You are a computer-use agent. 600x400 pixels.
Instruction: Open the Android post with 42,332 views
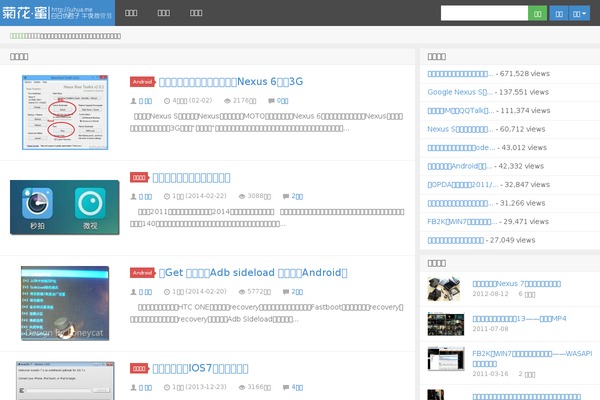pos(460,166)
